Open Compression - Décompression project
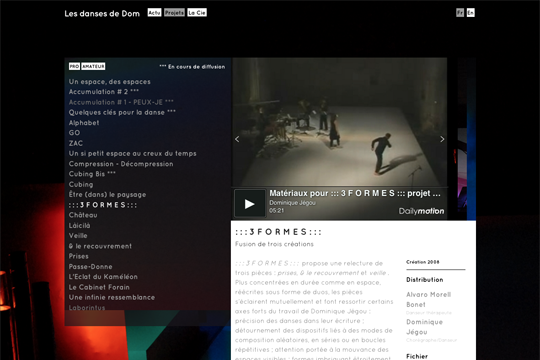540x360 pixels. pyautogui.click(x=121, y=164)
